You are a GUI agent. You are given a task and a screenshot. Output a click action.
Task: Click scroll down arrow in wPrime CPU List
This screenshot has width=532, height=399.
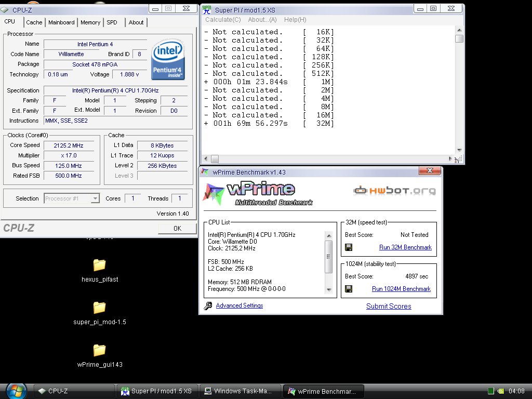click(x=328, y=290)
